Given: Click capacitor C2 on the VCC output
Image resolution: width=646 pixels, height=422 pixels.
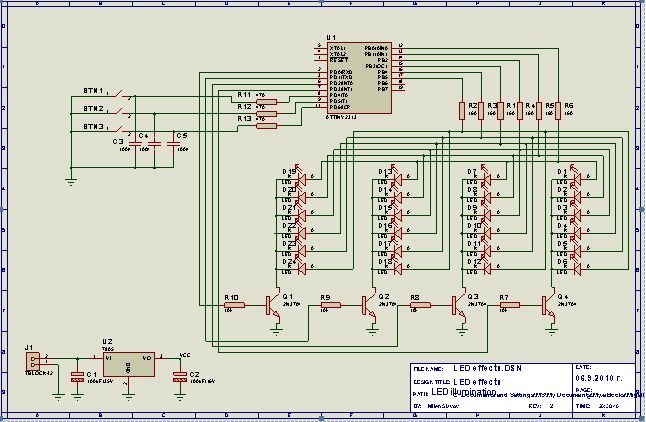Looking at the screenshot, I should pos(180,377).
